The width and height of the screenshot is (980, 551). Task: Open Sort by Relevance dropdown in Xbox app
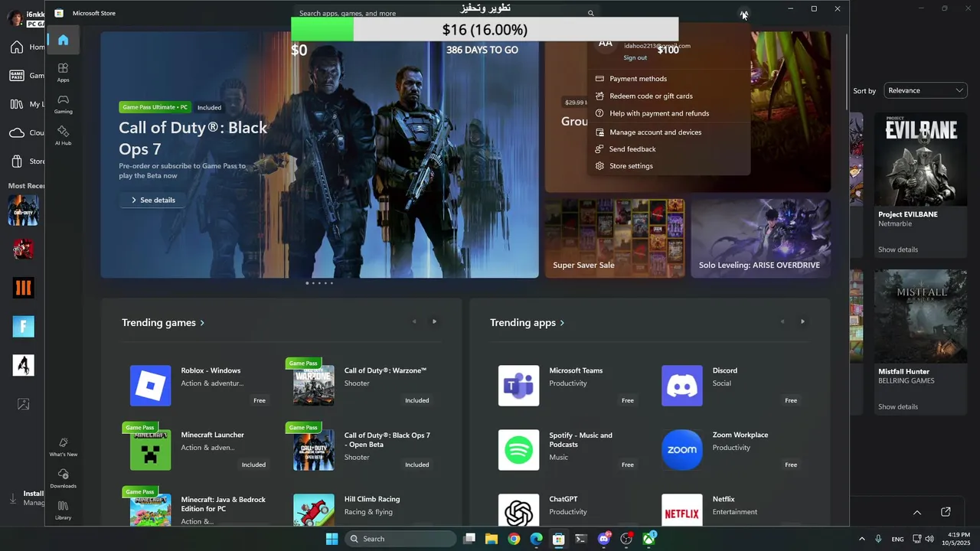[925, 90]
